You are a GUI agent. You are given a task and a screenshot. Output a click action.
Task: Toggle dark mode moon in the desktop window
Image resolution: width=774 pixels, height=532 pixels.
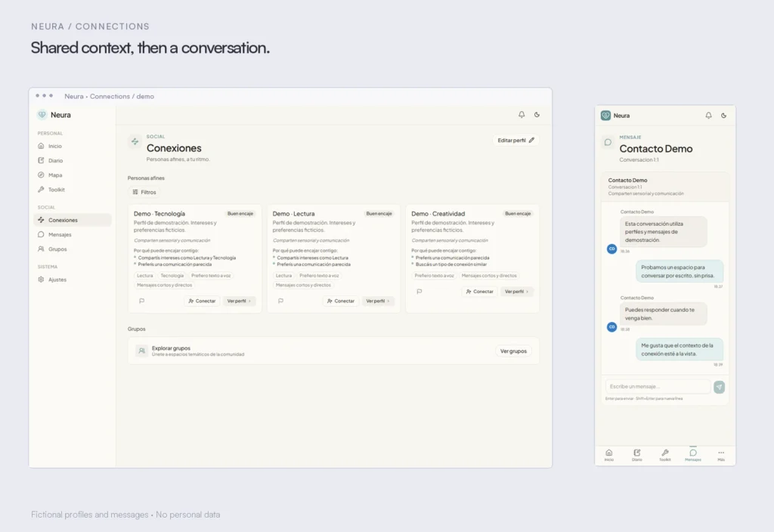(537, 115)
